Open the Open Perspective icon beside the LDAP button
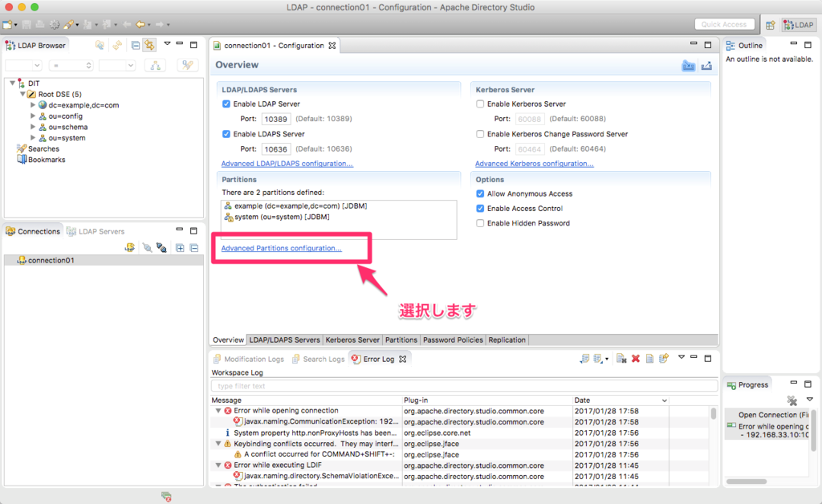 point(770,25)
